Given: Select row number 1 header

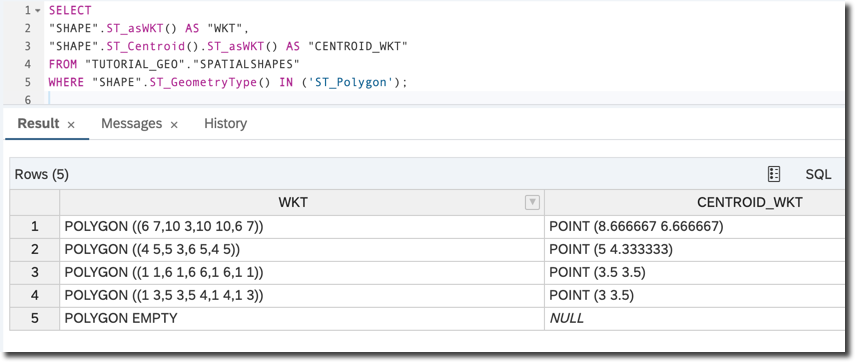Looking at the screenshot, I should pyautogui.click(x=35, y=227).
